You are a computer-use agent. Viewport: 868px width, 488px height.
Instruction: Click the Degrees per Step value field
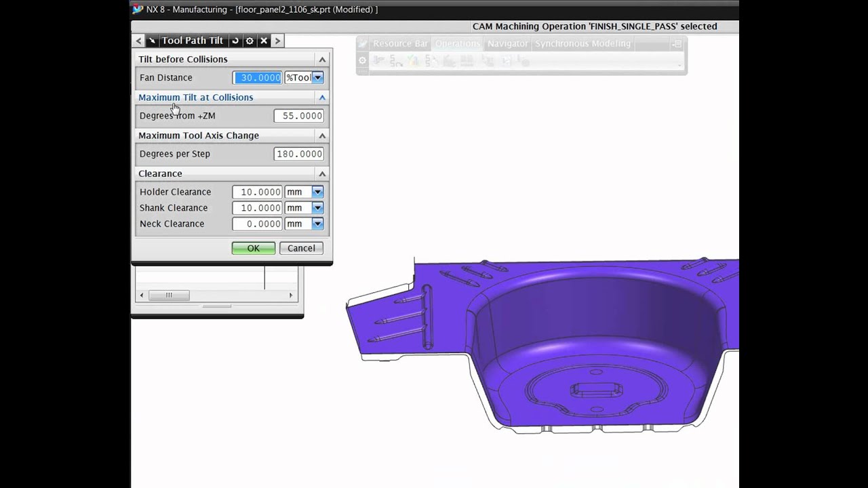coord(298,154)
